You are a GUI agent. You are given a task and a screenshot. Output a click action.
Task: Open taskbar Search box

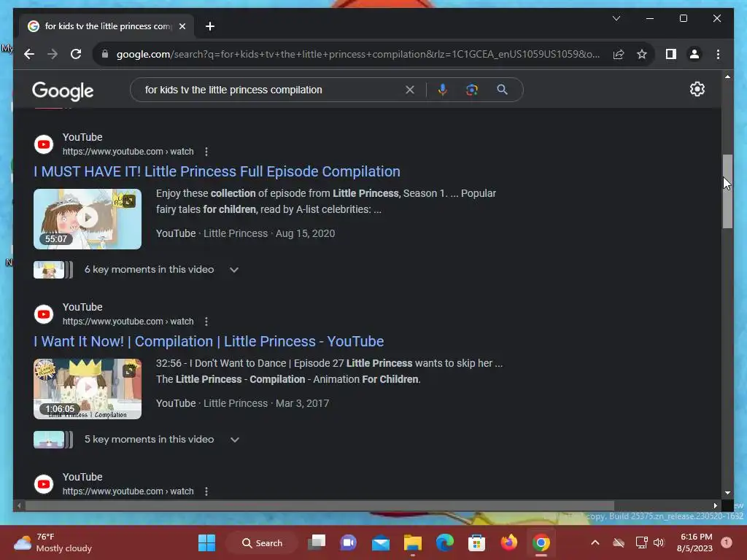(262, 542)
